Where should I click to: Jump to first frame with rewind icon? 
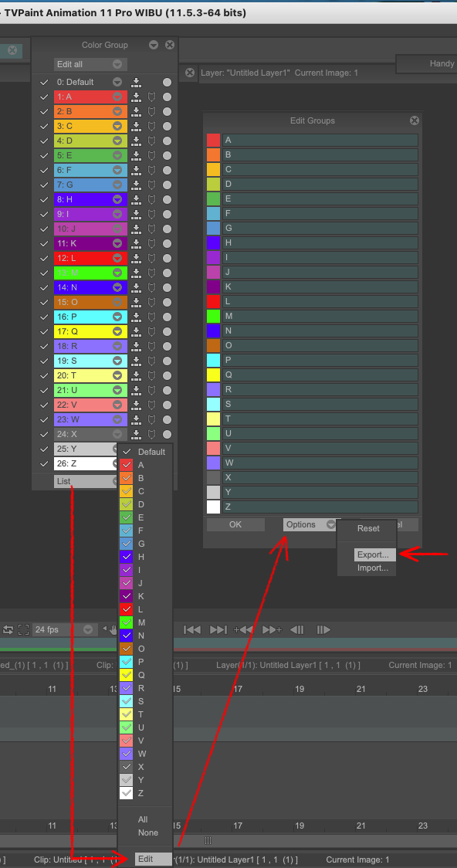pyautogui.click(x=192, y=629)
